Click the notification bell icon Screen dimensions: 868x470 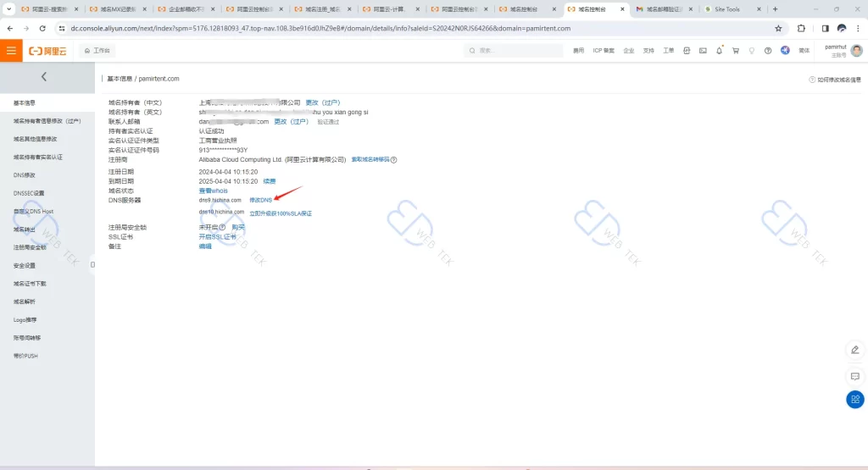tap(719, 51)
